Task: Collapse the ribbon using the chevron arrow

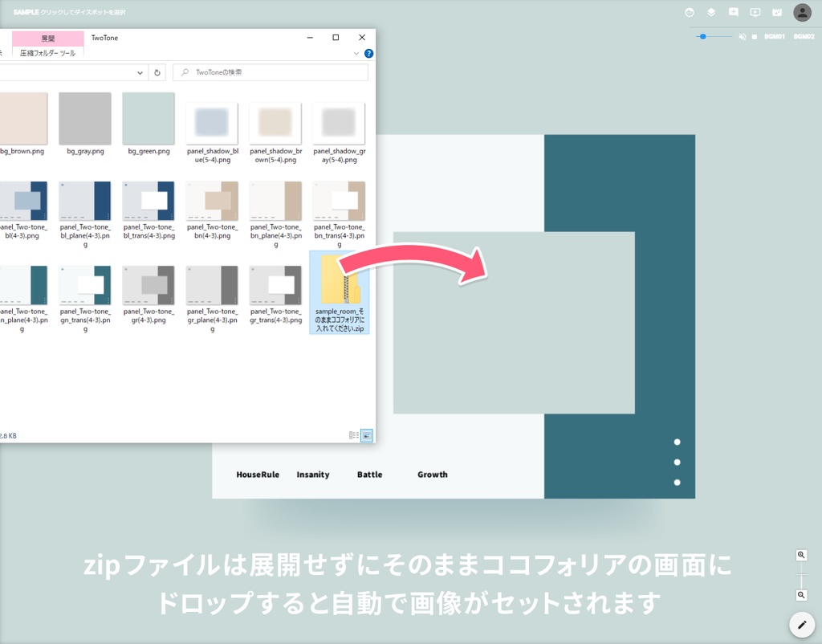Action: pyautogui.click(x=356, y=54)
